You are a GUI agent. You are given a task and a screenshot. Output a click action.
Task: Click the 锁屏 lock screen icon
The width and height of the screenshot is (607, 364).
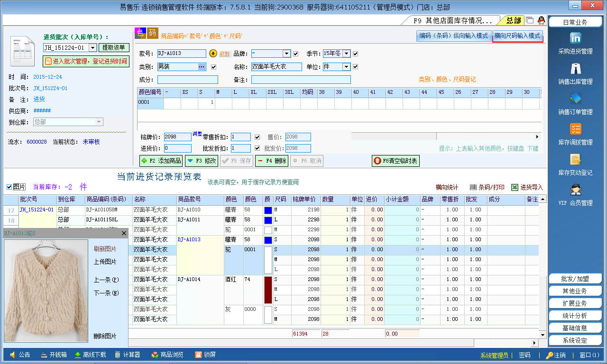point(198,355)
